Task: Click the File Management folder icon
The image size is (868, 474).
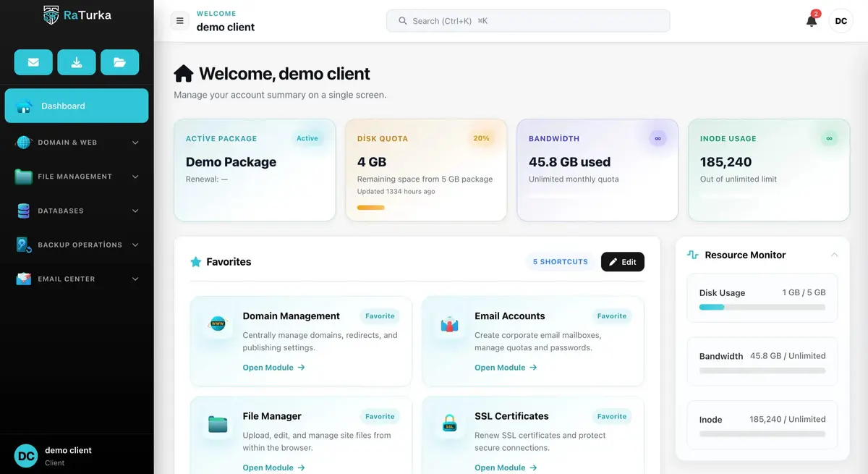Action: point(24,177)
